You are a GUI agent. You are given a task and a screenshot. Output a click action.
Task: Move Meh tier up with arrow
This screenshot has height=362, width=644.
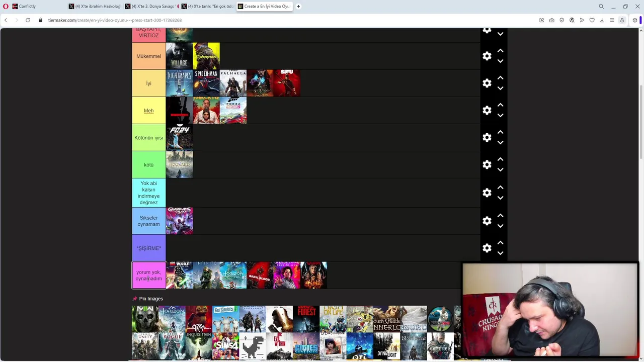point(500,105)
